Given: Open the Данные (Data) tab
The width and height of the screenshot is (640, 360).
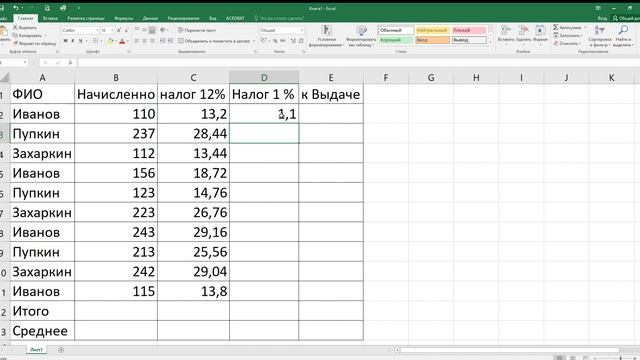Looking at the screenshot, I should (150, 18).
